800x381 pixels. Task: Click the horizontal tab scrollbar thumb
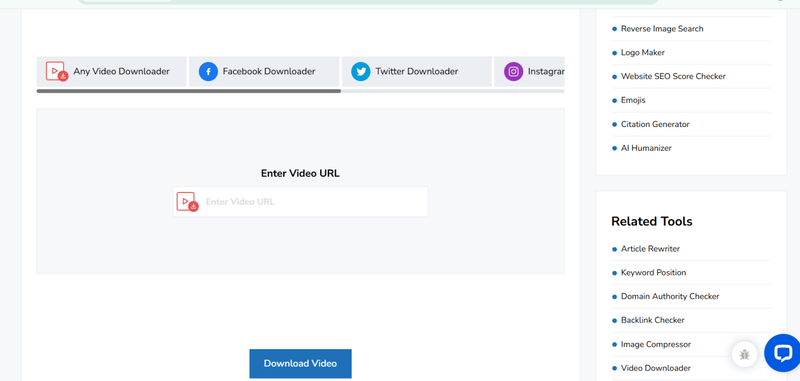pos(189,91)
